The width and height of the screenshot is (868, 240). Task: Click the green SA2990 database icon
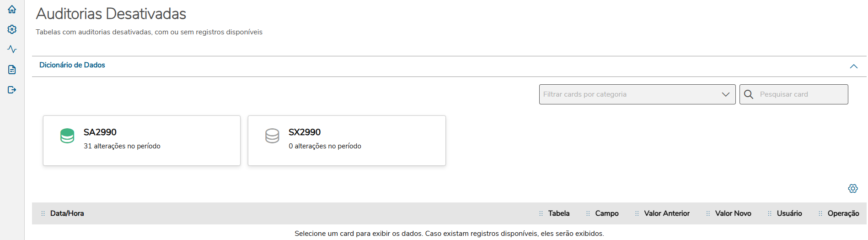[x=67, y=136]
